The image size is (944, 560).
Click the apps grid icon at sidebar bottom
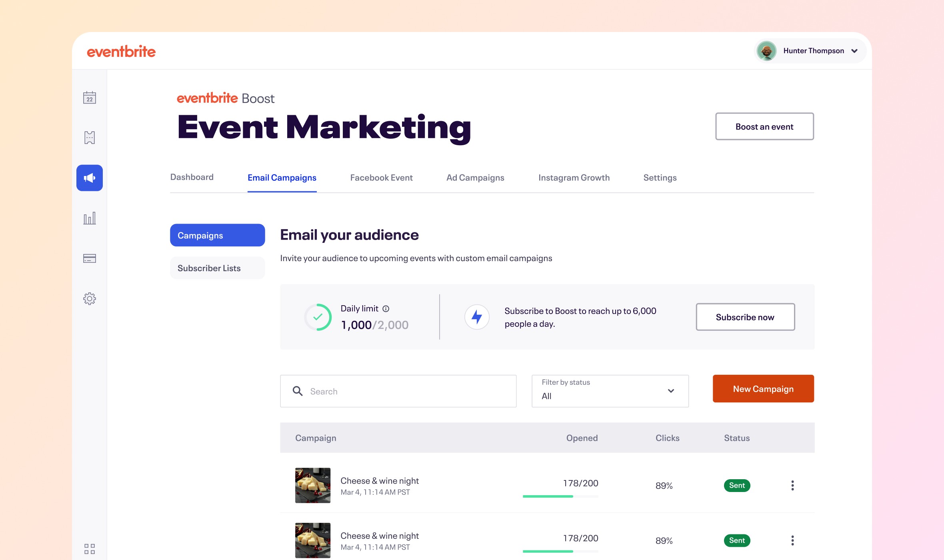point(90,549)
